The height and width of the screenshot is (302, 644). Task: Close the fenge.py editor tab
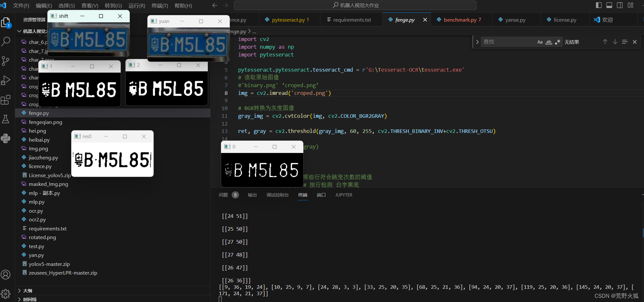click(x=425, y=20)
